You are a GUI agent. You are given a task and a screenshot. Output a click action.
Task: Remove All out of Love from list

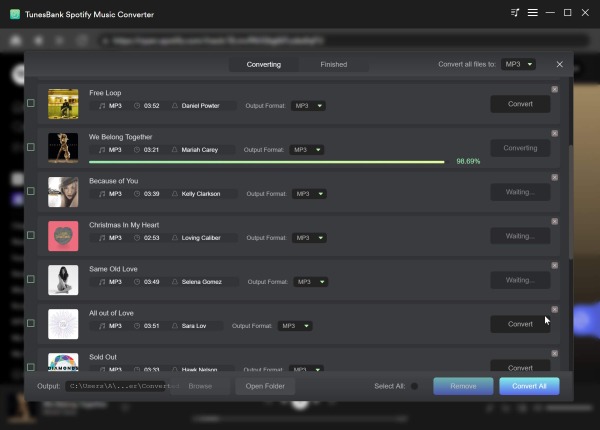(554, 309)
